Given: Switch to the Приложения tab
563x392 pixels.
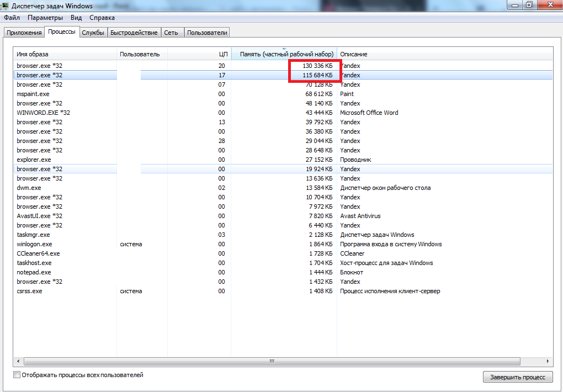Looking at the screenshot, I should (24, 33).
